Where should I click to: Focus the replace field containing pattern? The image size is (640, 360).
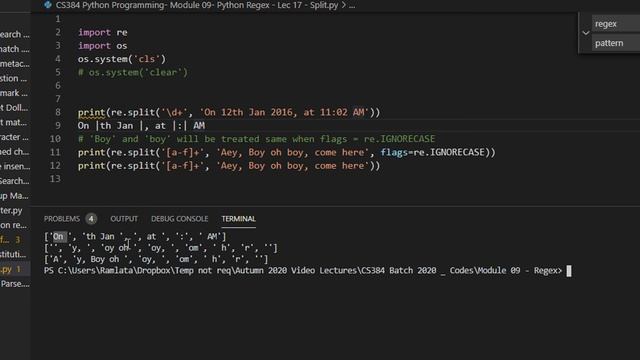[x=616, y=43]
